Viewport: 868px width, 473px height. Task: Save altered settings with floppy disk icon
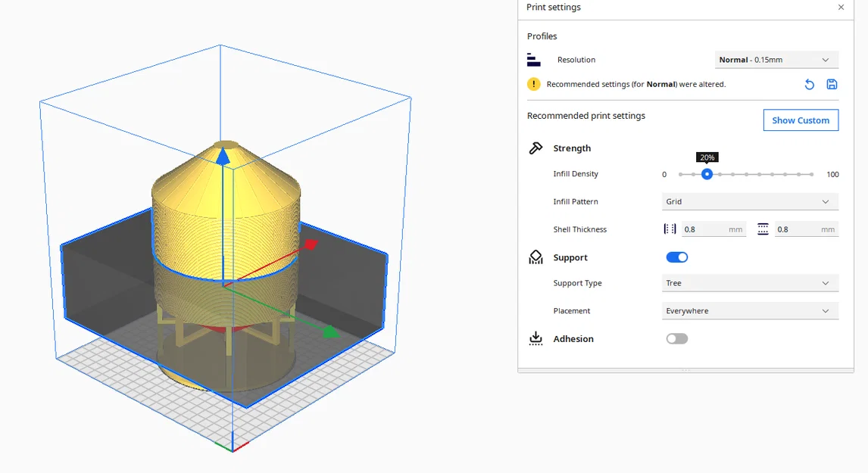click(832, 84)
